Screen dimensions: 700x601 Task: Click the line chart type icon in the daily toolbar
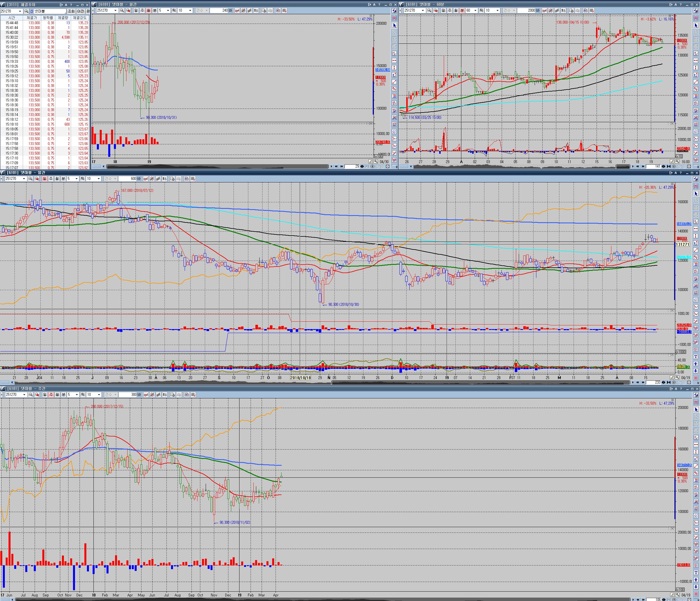tap(146, 179)
